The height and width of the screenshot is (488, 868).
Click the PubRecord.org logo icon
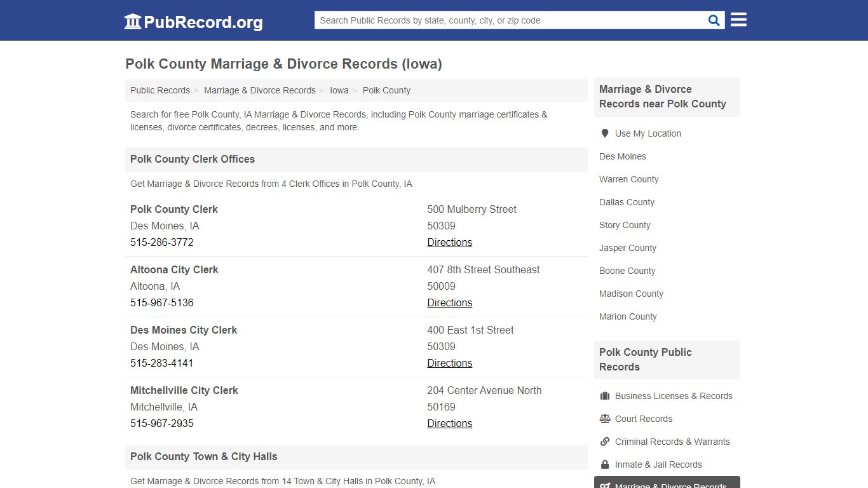[x=133, y=22]
